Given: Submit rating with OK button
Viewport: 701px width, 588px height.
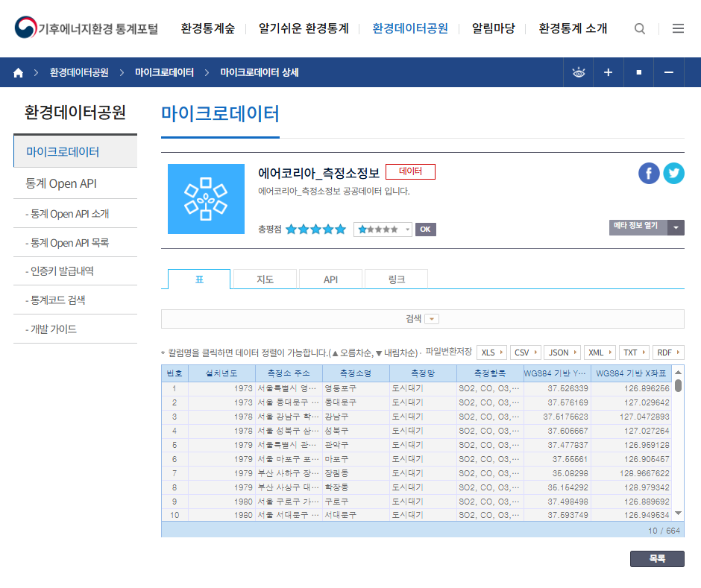Looking at the screenshot, I should (425, 230).
